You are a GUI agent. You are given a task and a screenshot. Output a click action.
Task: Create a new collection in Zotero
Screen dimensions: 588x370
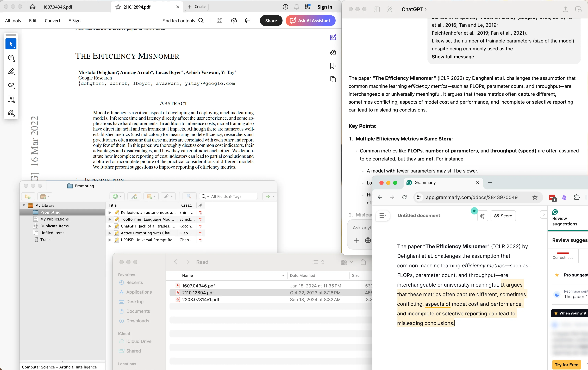(28, 196)
